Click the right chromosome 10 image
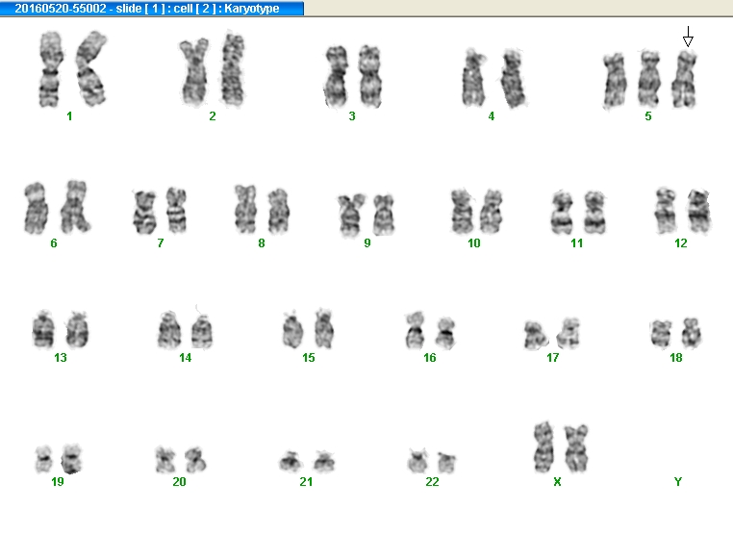Image resolution: width=733 pixels, height=560 pixels. tap(492, 212)
